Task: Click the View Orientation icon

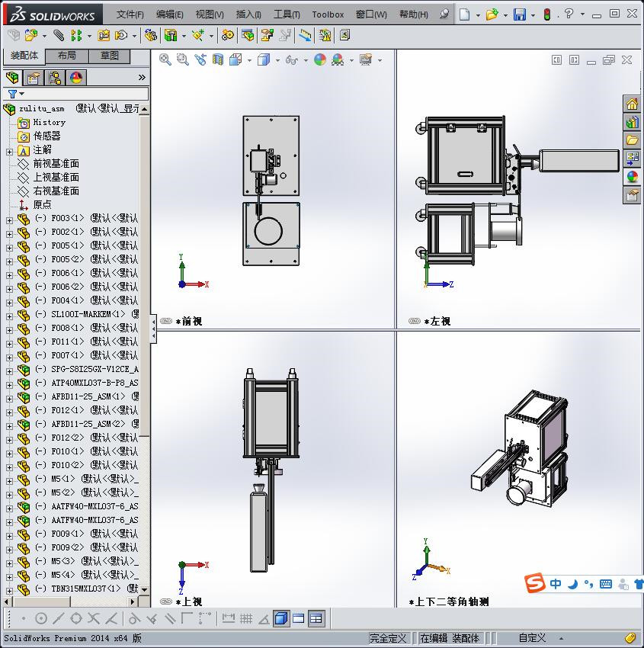Action: [x=235, y=60]
